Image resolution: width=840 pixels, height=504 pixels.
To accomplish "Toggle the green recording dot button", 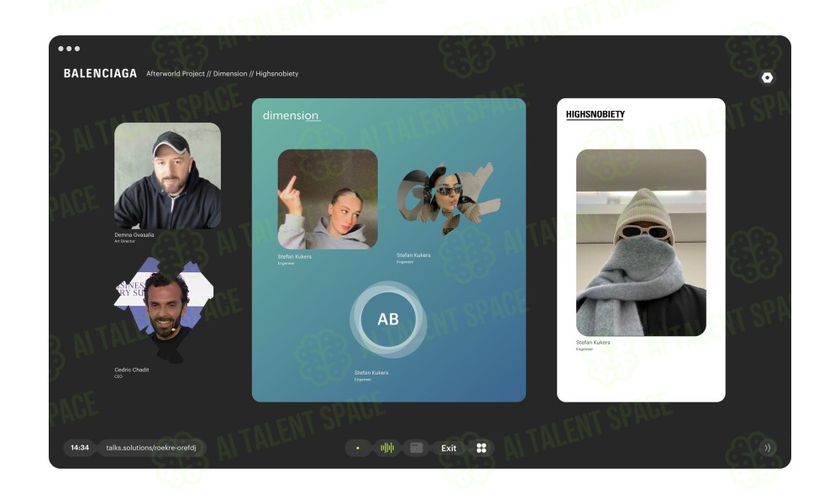I will (358, 448).
